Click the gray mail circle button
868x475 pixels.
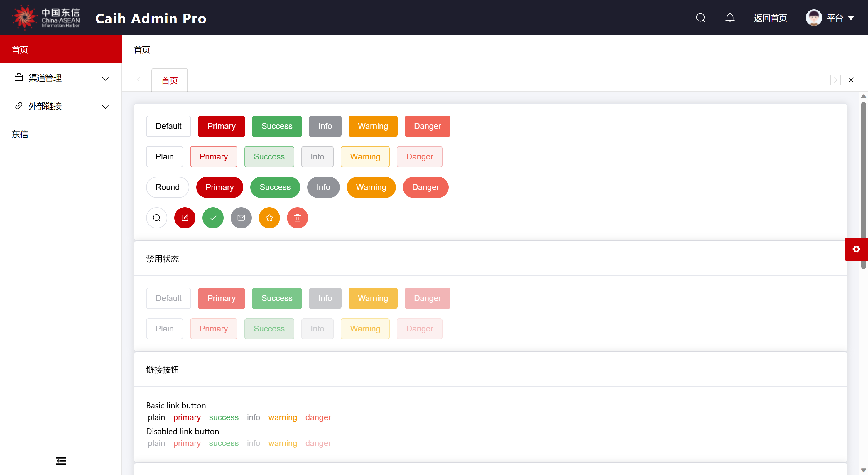[x=241, y=218]
